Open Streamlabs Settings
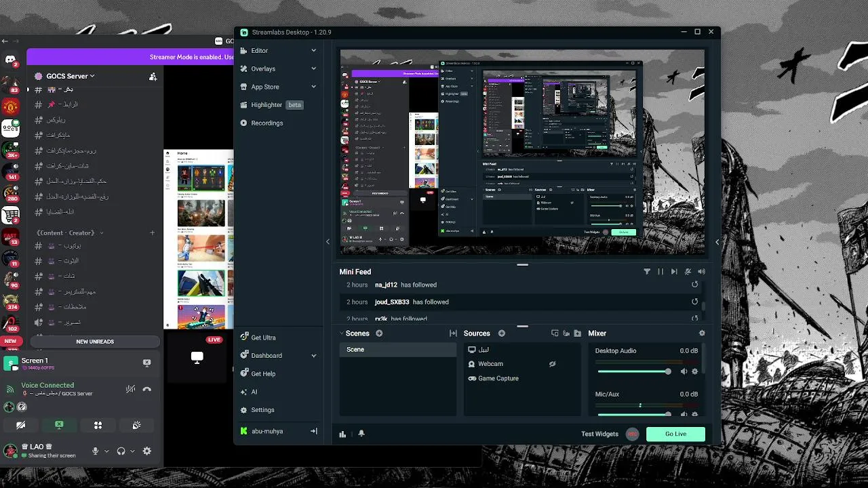The width and height of the screenshot is (868, 488). click(258, 410)
